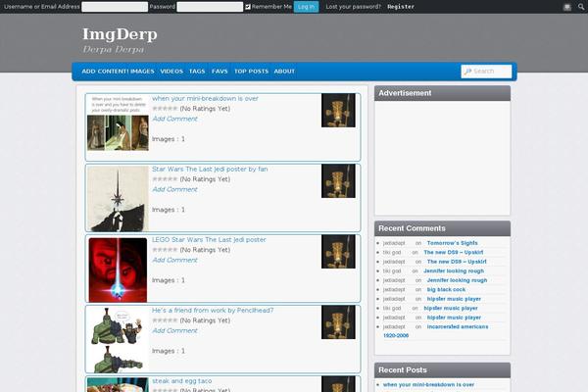This screenshot has width=588, height=392.
Task: Open tiki god's 'hipster music player' comment link
Action: click(451, 308)
